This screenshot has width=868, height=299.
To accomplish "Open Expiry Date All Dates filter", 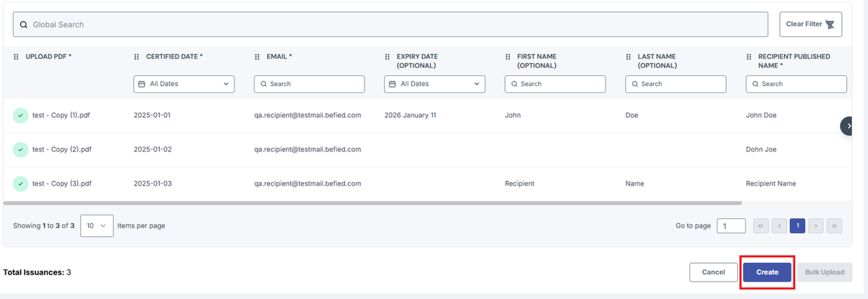I will point(435,84).
